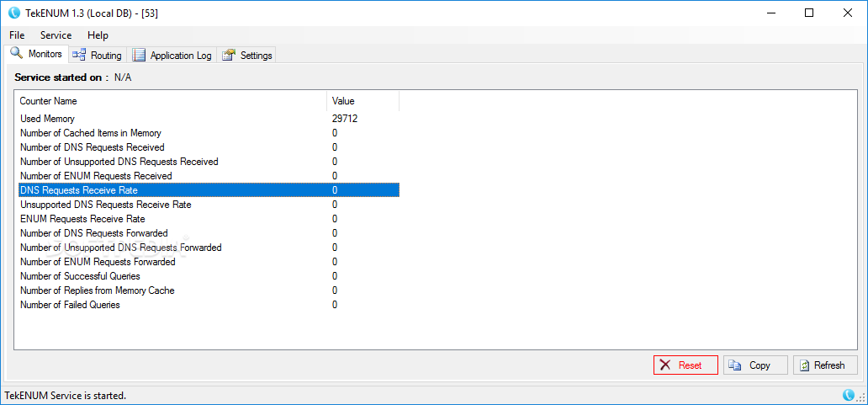
Task: Select Number of ENUM Requests Received row
Action: coord(209,176)
